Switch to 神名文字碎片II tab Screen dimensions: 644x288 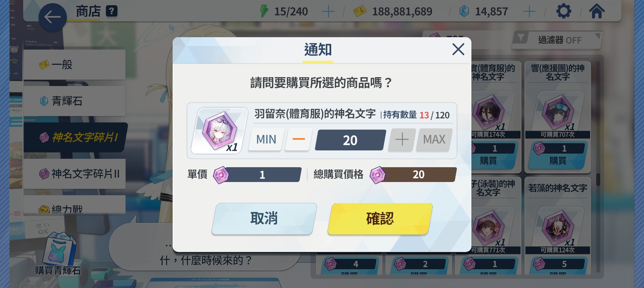[74, 174]
